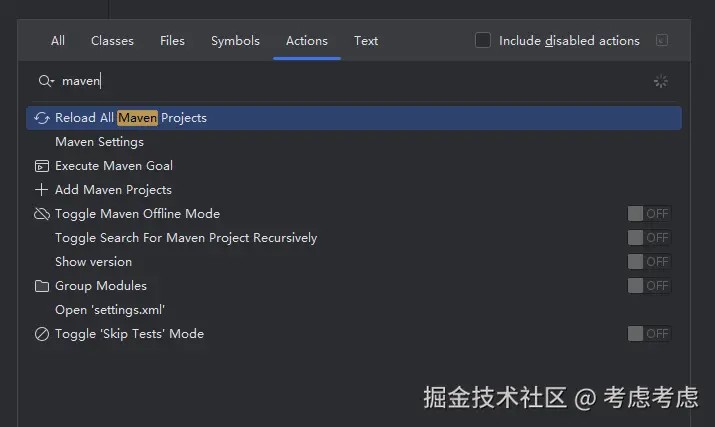715x427 pixels.
Task: Flip the 'Skip Tests' Mode switch
Action: coord(648,334)
